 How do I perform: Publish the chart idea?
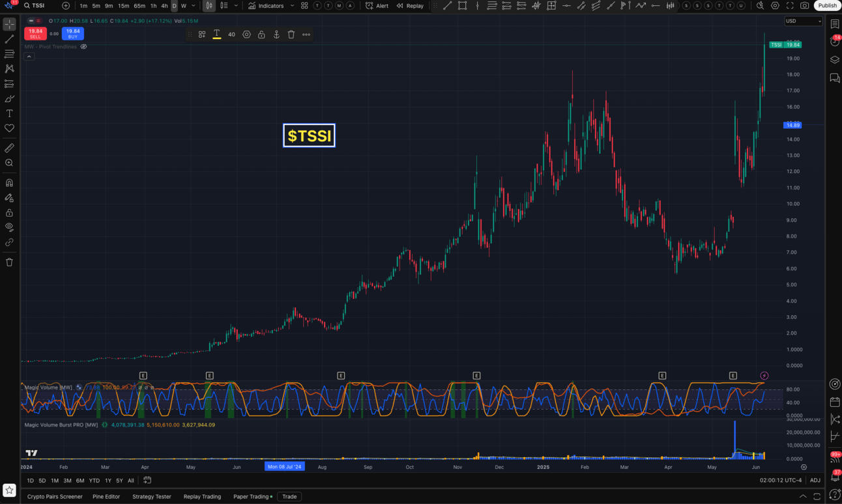coord(827,6)
